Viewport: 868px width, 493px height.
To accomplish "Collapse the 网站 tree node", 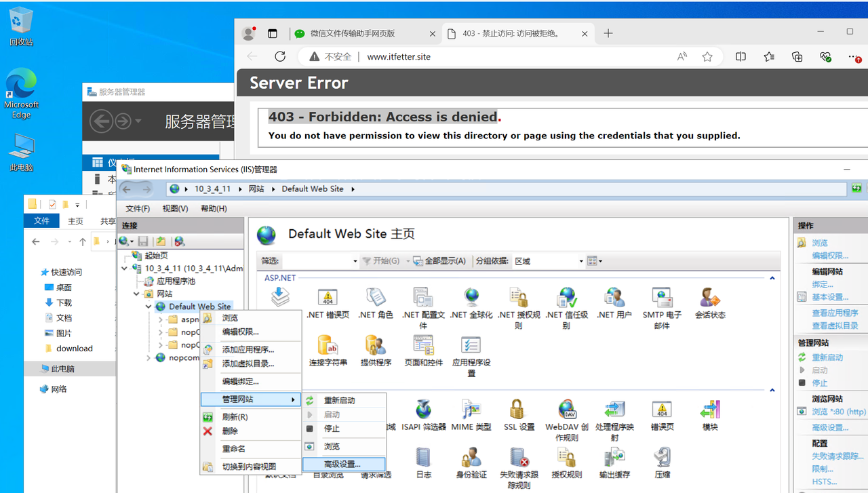I will point(137,294).
